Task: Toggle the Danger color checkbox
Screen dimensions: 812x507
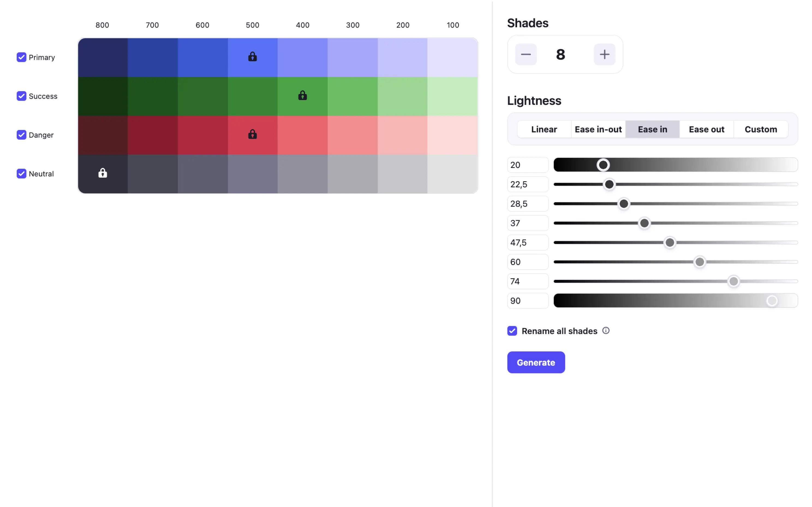Action: click(22, 135)
